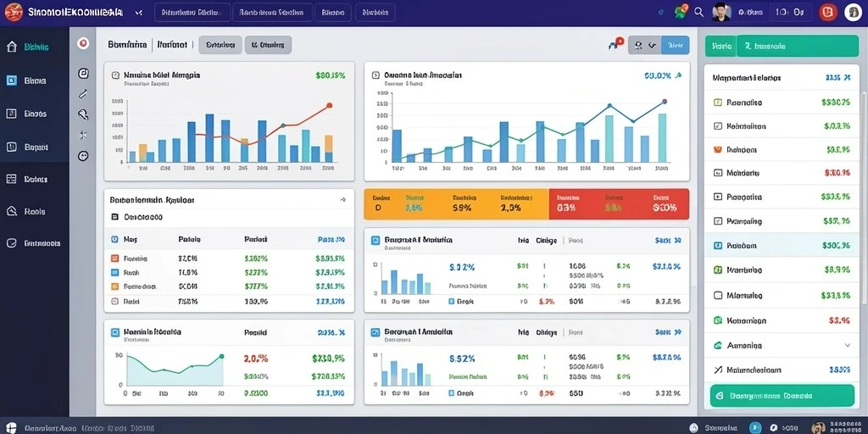Toggle the gray person icon segment in view switch

coord(638,46)
